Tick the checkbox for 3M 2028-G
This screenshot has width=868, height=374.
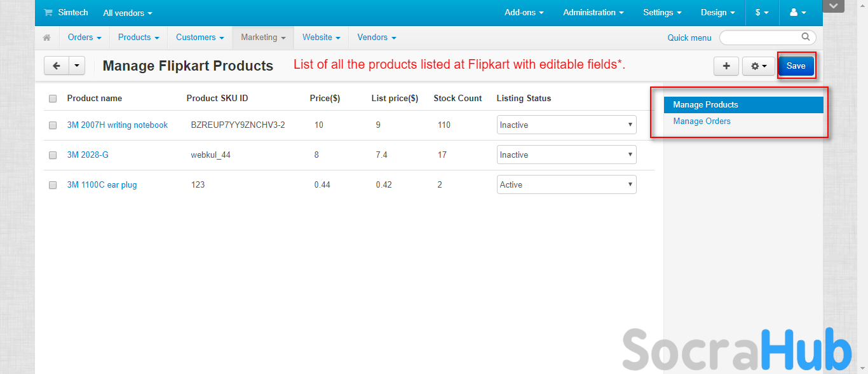pos(53,155)
